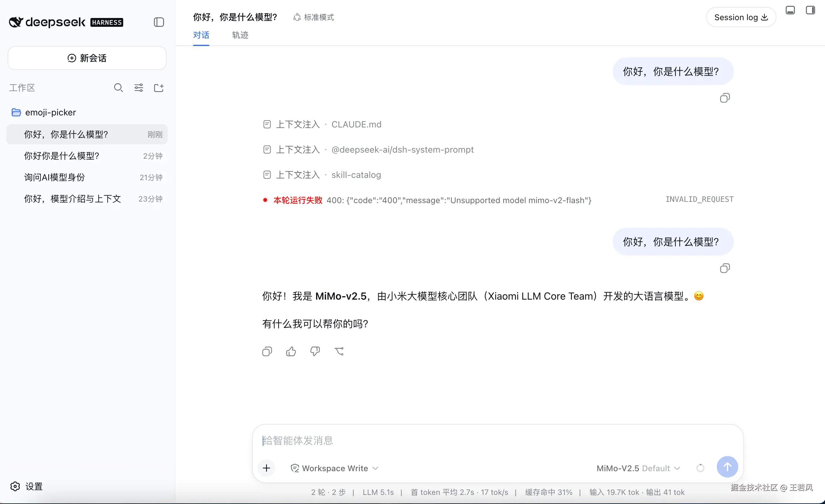The width and height of the screenshot is (825, 504).
Task: Copy the assistant's MiMo-v2.5 reply
Action: [267, 351]
